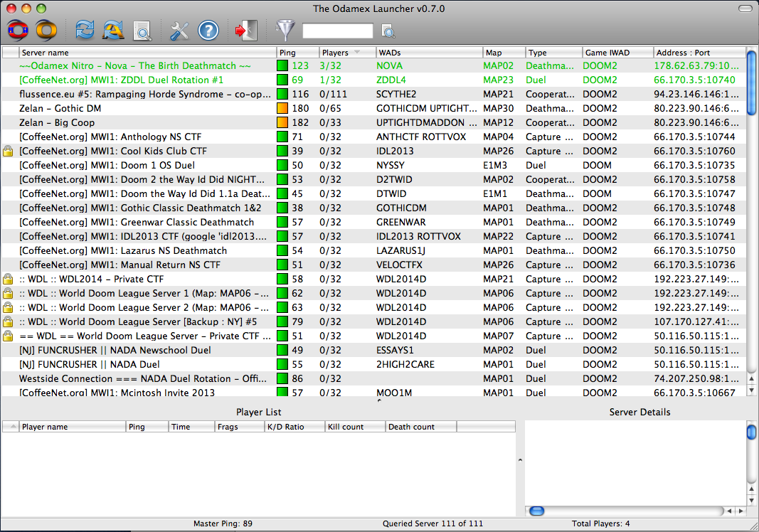The image size is (759, 532).
Task: Refresh the selected server
Action: [x=85, y=30]
